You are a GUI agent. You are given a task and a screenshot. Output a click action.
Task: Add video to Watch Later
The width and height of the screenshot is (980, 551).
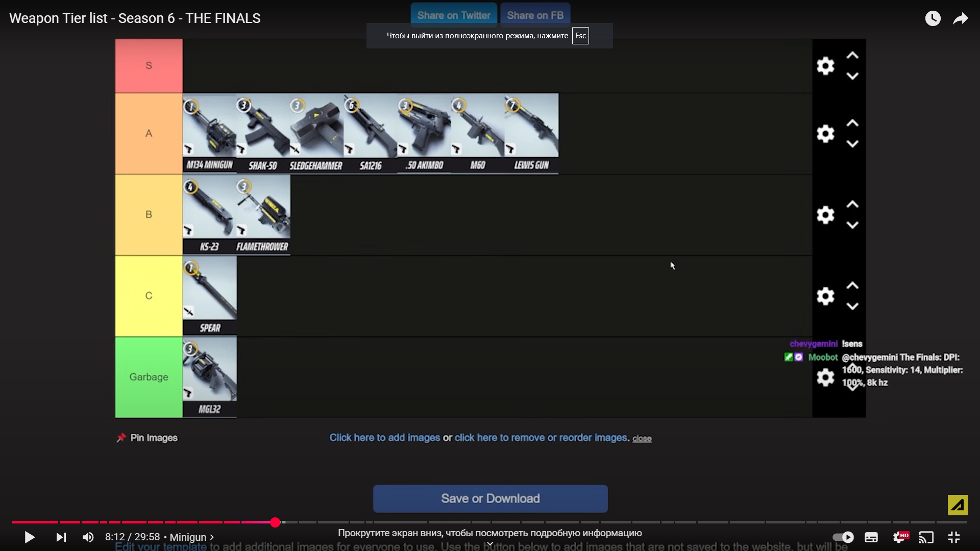[933, 18]
